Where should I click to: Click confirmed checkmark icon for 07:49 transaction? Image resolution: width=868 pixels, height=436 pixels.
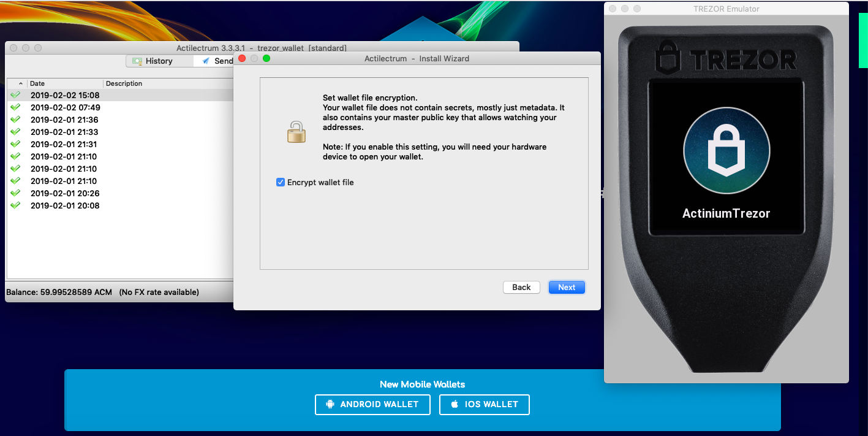click(x=15, y=107)
